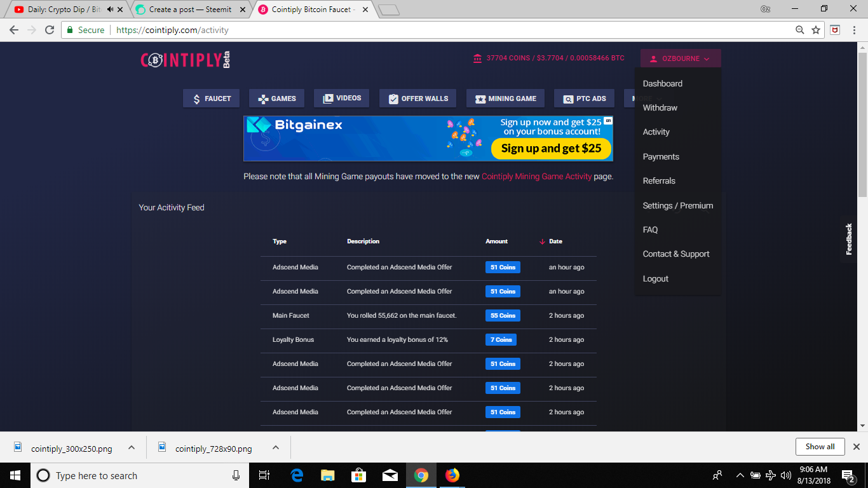Screen dimensions: 868x488
Task: Open File Explorer from taskbar
Action: [328, 475]
